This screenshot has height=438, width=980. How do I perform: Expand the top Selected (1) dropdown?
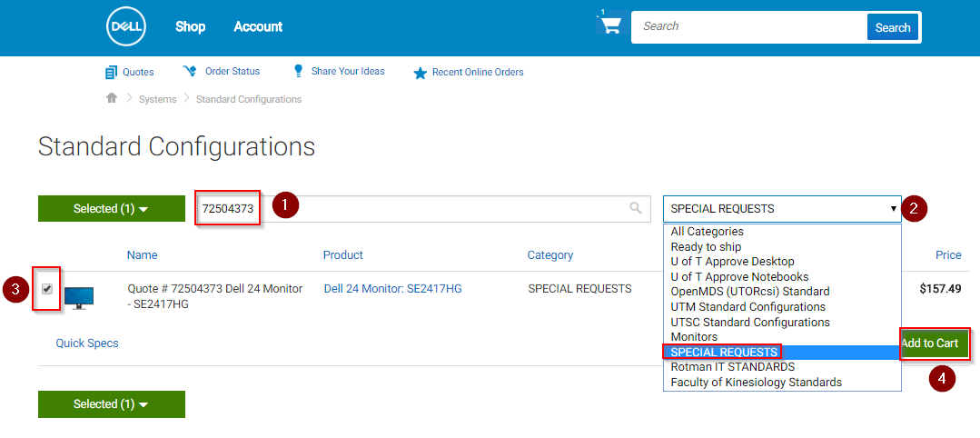tap(111, 209)
